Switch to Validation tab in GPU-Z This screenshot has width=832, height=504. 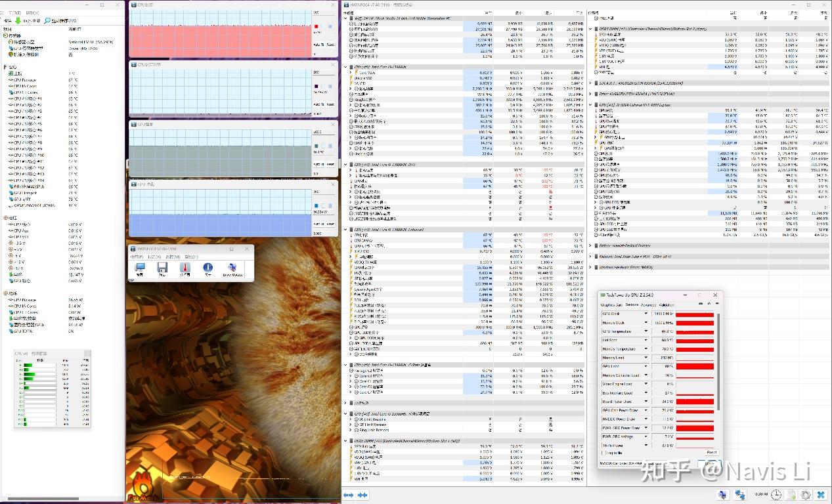667,304
